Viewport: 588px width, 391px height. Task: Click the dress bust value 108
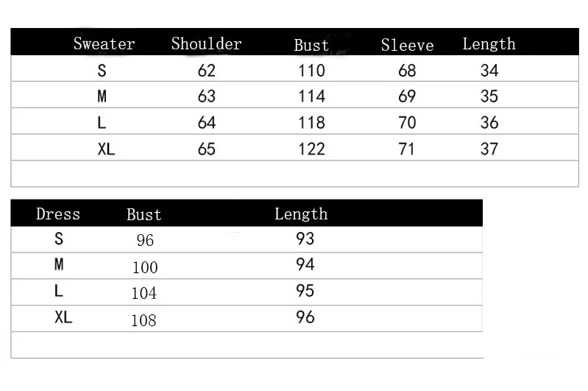tap(144, 320)
